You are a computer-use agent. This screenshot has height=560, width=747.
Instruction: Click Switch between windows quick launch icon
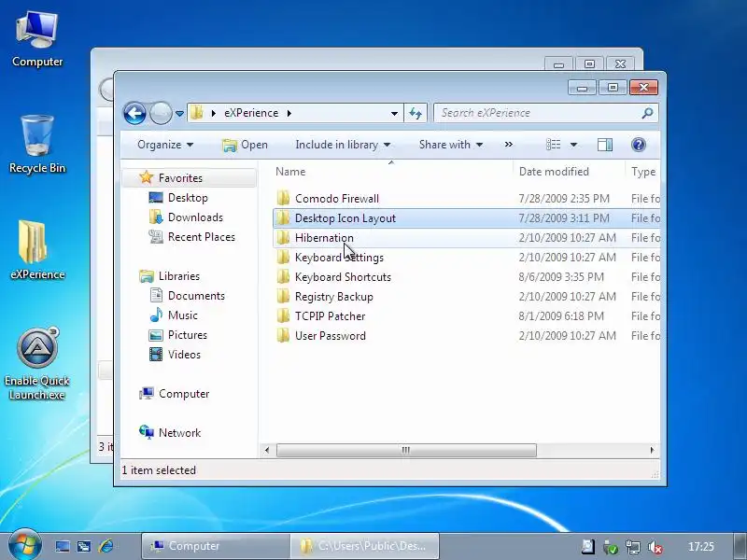[84, 546]
